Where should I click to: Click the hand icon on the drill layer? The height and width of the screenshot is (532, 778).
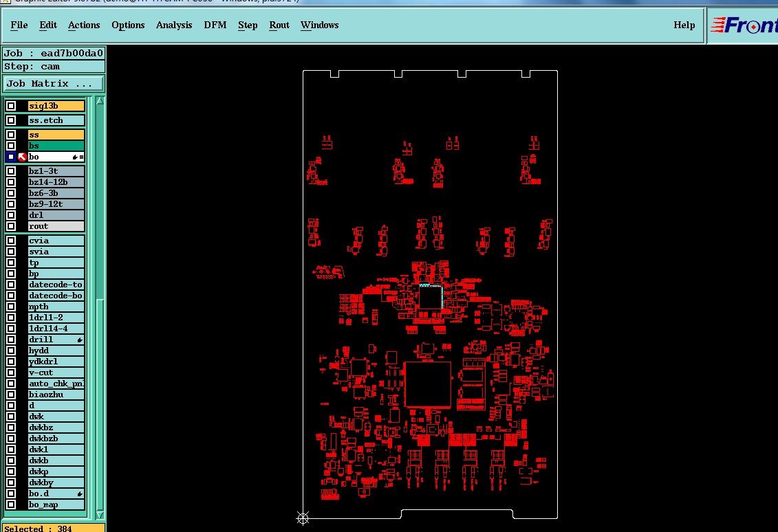(x=79, y=340)
